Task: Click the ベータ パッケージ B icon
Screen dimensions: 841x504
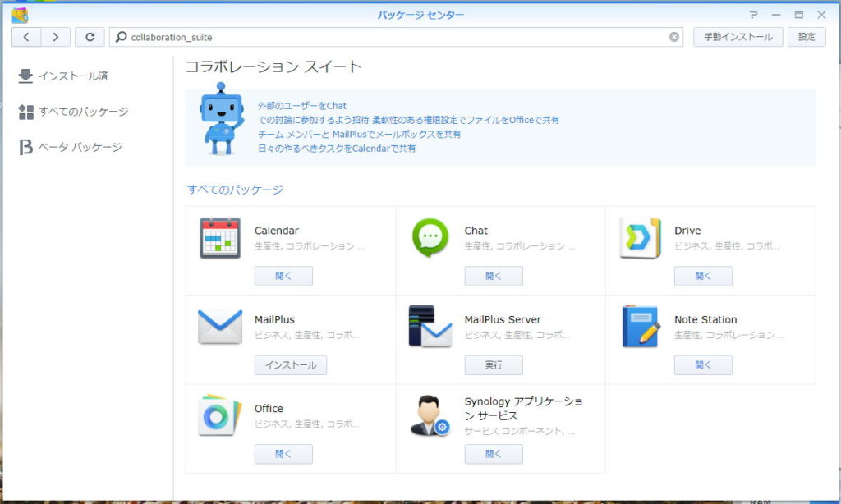Action: pos(25,147)
